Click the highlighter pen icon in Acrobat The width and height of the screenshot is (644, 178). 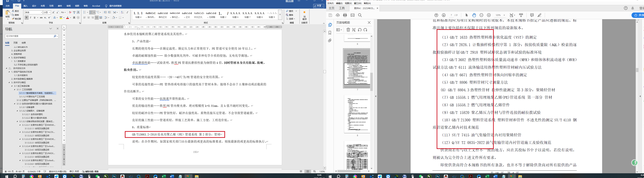coord(540,15)
